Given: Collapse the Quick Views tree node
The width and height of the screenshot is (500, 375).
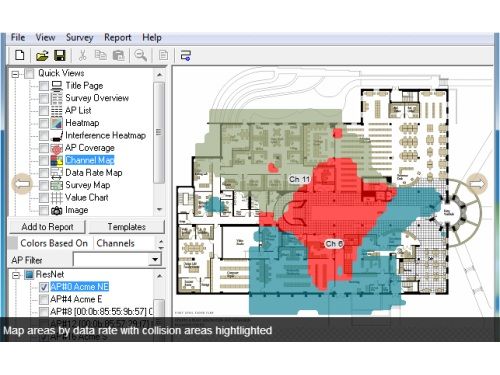Looking at the screenshot, I should click(x=15, y=74).
